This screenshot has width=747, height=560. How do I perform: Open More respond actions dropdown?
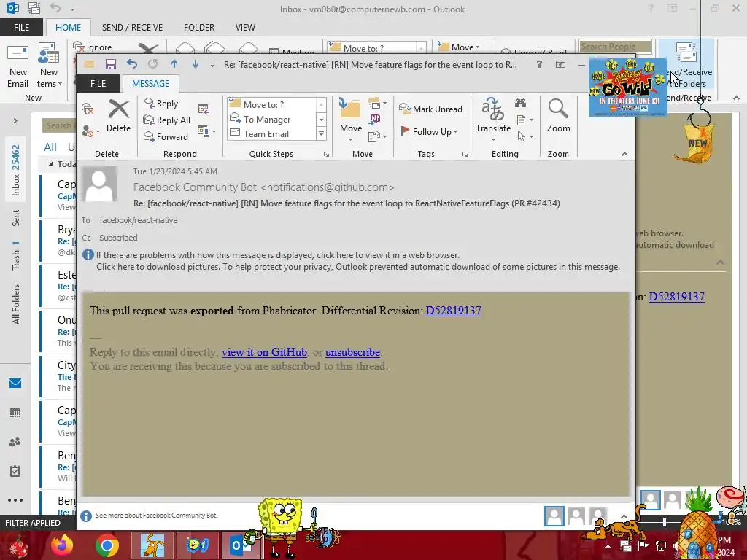(206, 131)
